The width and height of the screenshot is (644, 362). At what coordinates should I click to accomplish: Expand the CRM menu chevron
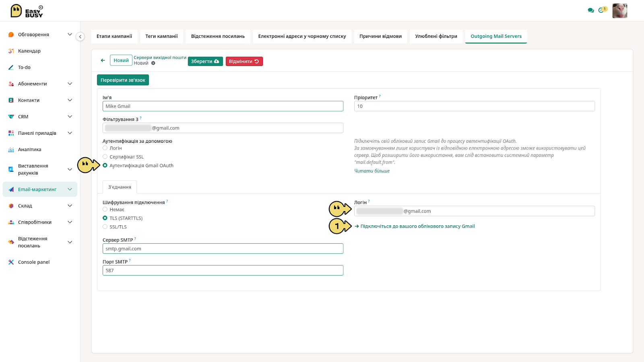tap(70, 117)
